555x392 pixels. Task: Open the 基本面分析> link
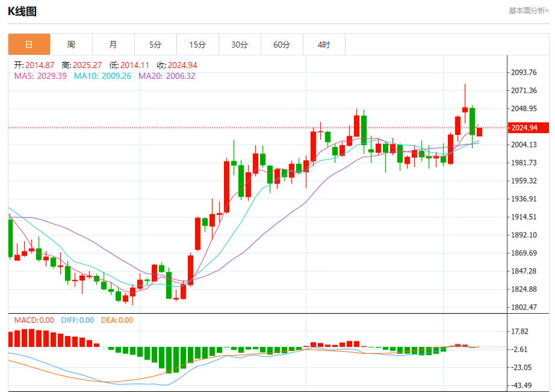(x=529, y=11)
